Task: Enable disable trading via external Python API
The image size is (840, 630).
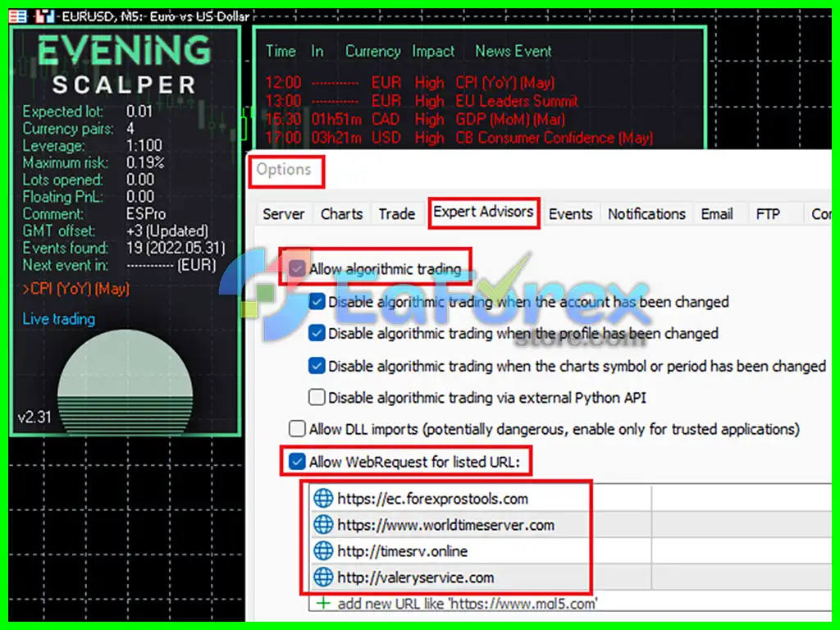Action: (x=317, y=398)
